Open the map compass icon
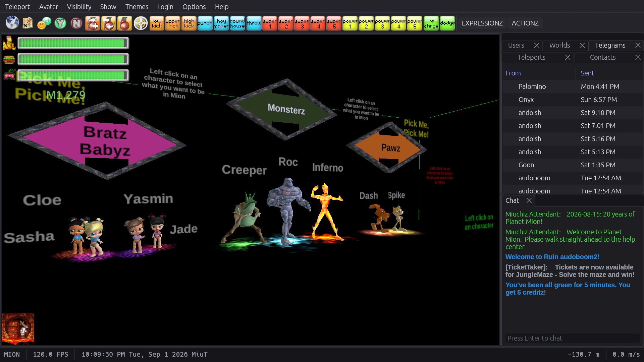The height and width of the screenshot is (362, 644). pyautogui.click(x=28, y=23)
